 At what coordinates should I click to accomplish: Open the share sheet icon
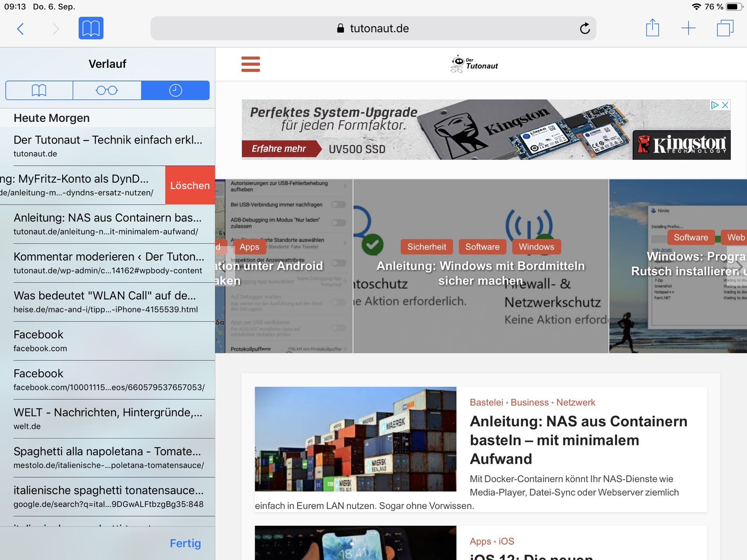652,28
